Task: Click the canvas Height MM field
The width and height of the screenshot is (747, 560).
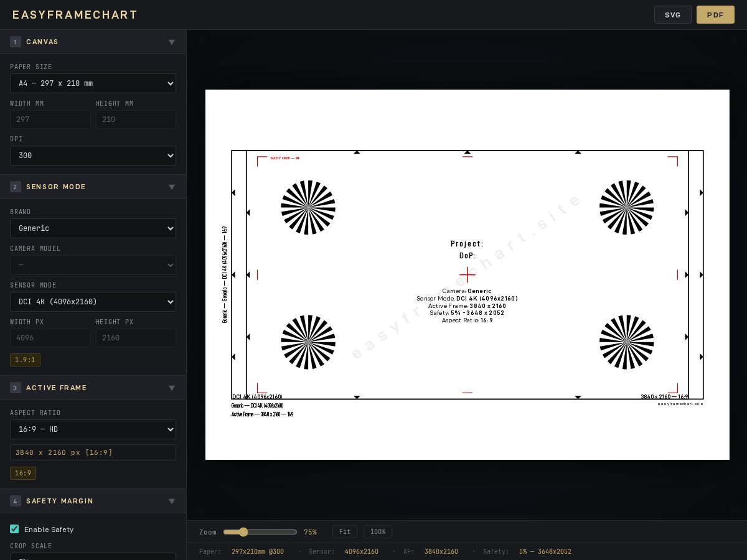Action: point(136,119)
